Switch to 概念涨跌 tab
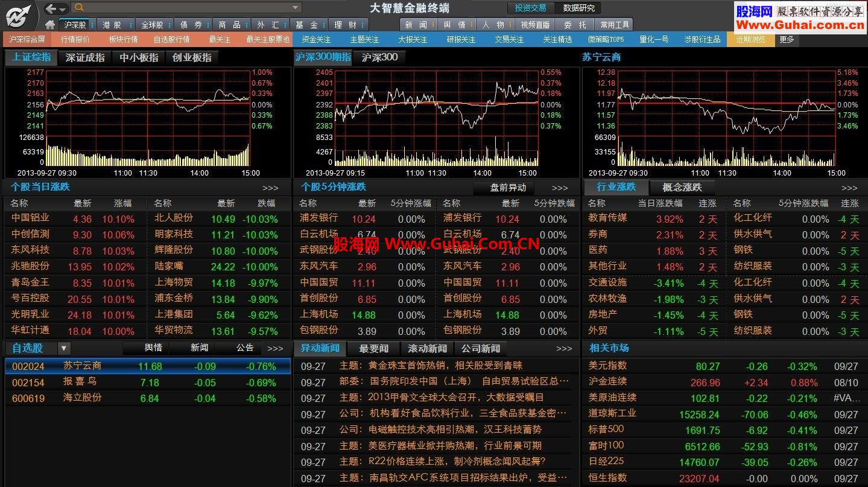Image resolution: width=868 pixels, height=487 pixels. [682, 187]
